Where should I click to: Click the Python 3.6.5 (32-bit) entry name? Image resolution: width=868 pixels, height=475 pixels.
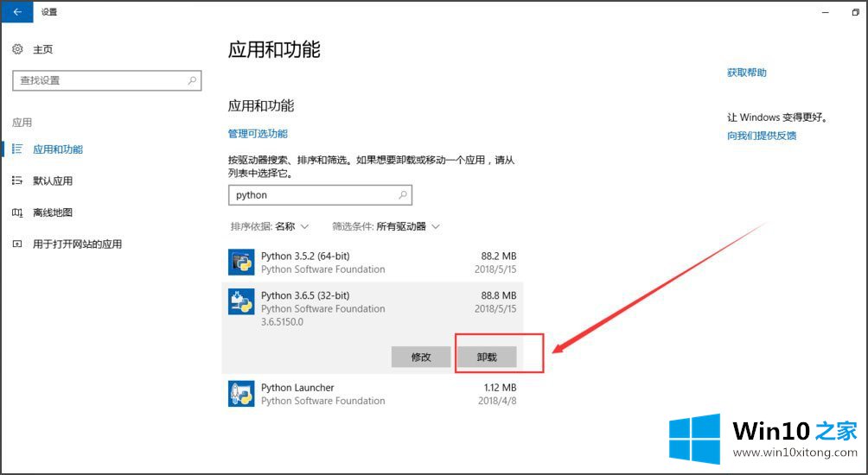pyautogui.click(x=305, y=295)
